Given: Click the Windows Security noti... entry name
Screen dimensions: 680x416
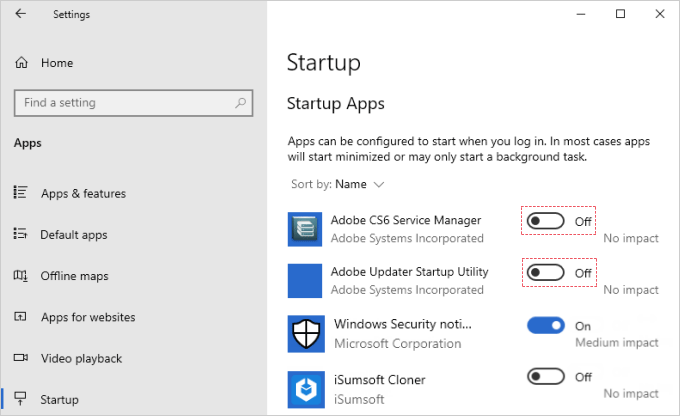Looking at the screenshot, I should coord(402,324).
